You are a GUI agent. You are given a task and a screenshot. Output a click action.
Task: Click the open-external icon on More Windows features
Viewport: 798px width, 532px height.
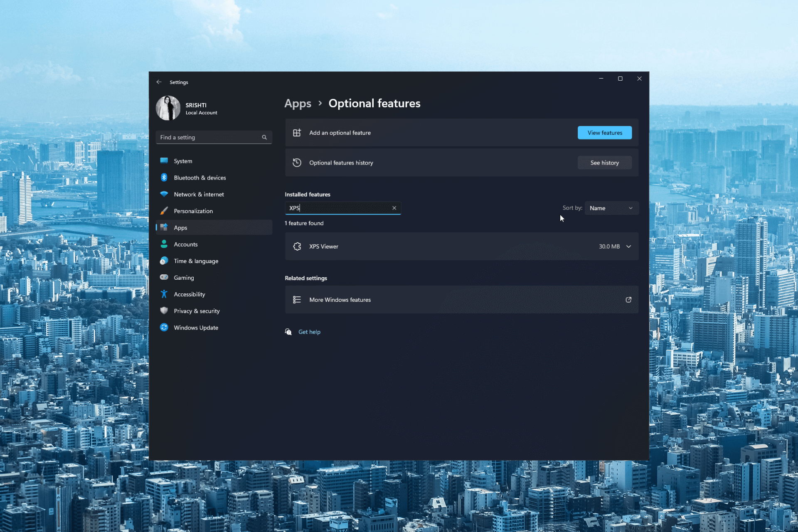tap(628, 300)
